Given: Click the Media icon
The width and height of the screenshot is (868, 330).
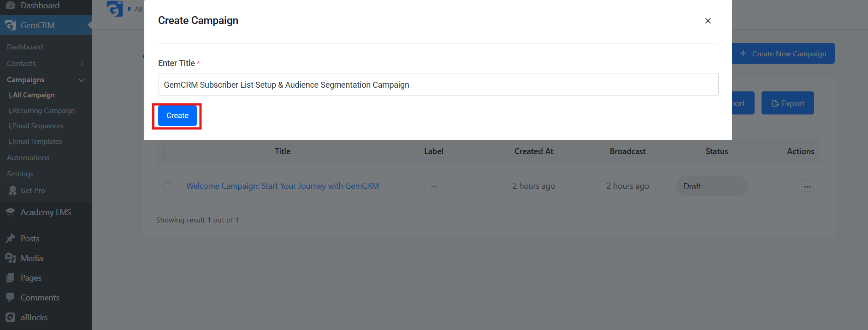Looking at the screenshot, I should pos(10,258).
